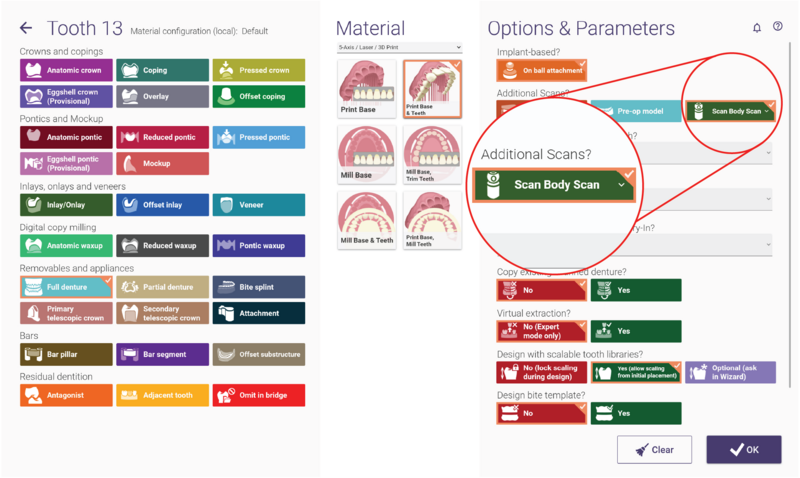Choose the Bite splint option
800x478 pixels.
tap(259, 287)
